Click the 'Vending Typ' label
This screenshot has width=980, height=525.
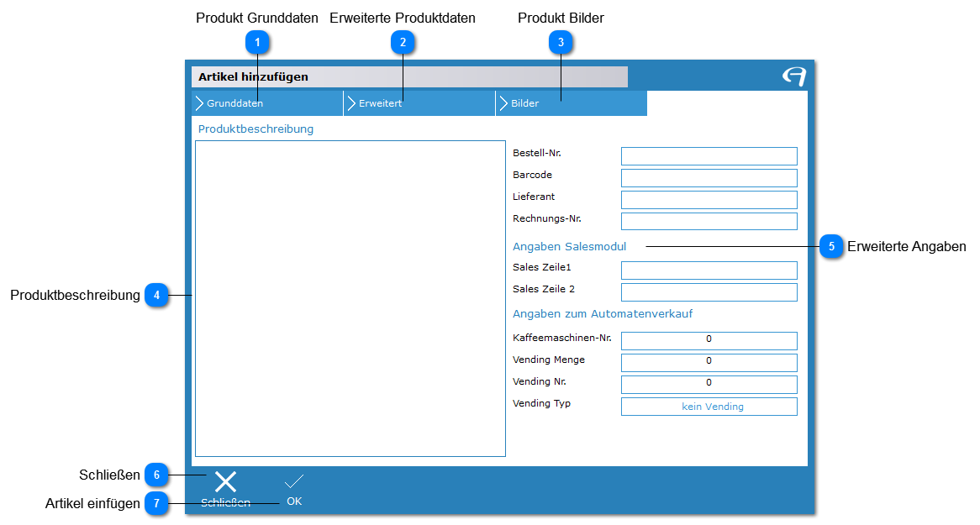(541, 404)
